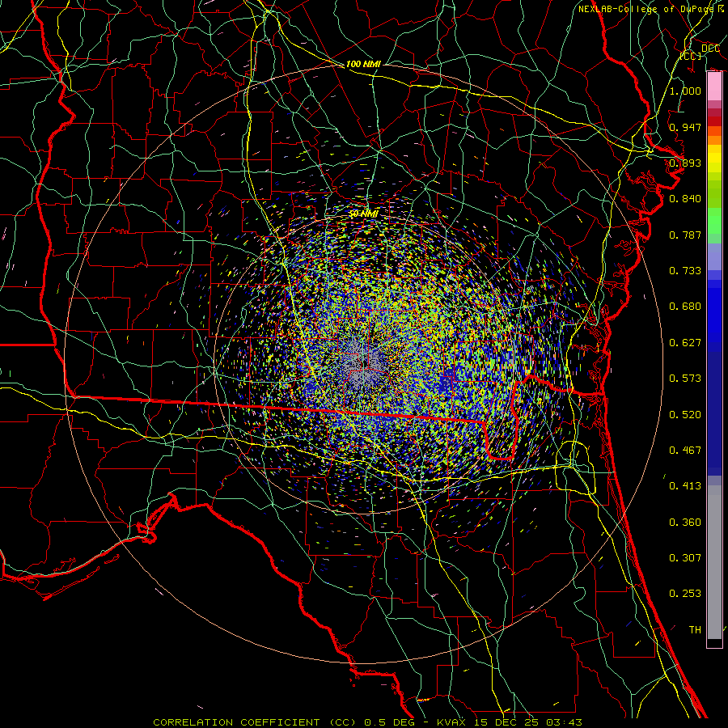Select the red band of the color bar
Screen dimensions: 728x728
pos(714,121)
